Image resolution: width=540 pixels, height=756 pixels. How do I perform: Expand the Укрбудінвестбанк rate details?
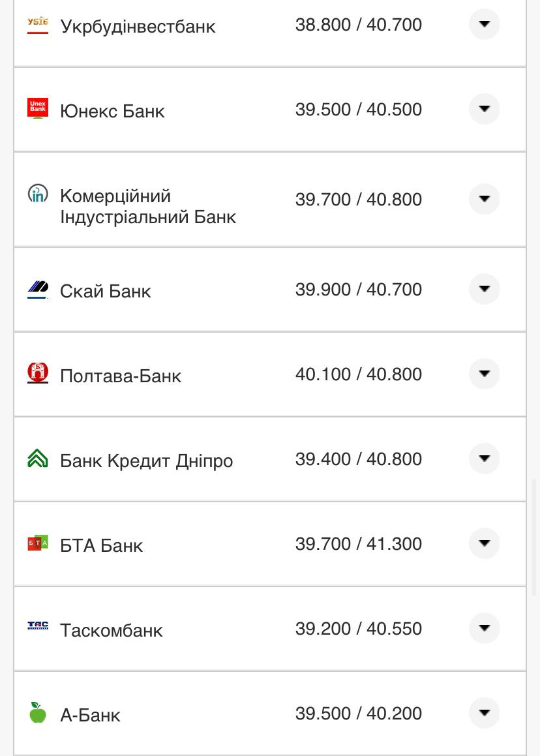click(x=484, y=24)
